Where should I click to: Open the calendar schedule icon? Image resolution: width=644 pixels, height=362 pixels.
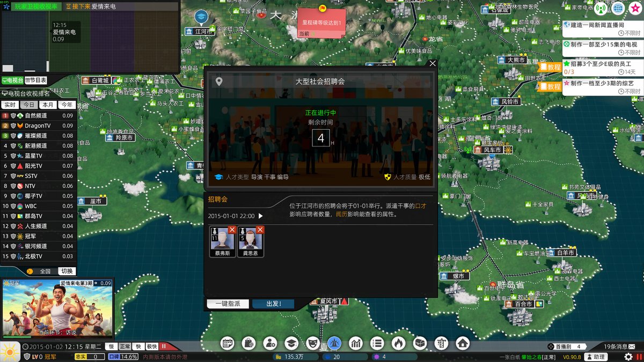pyautogui.click(x=228, y=344)
